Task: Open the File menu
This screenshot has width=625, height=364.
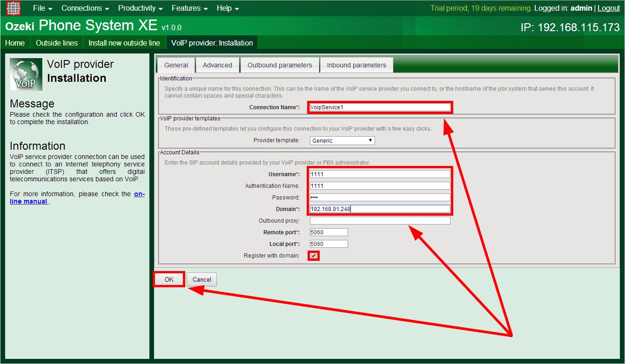Action: click(42, 8)
